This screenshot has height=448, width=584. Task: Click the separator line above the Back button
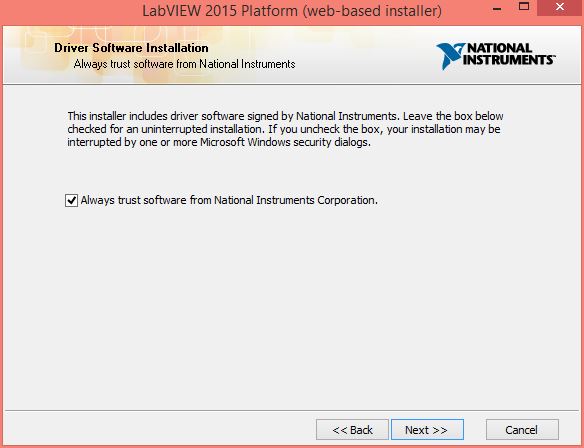tap(292, 411)
